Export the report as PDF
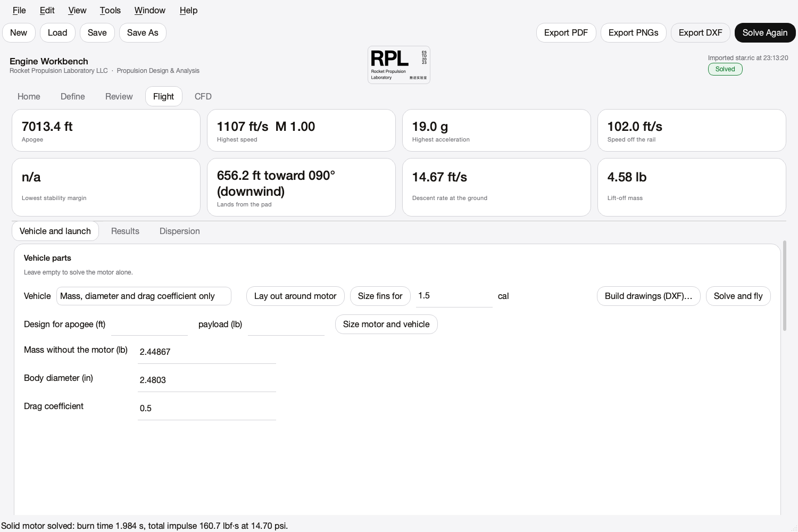 [x=566, y=32]
